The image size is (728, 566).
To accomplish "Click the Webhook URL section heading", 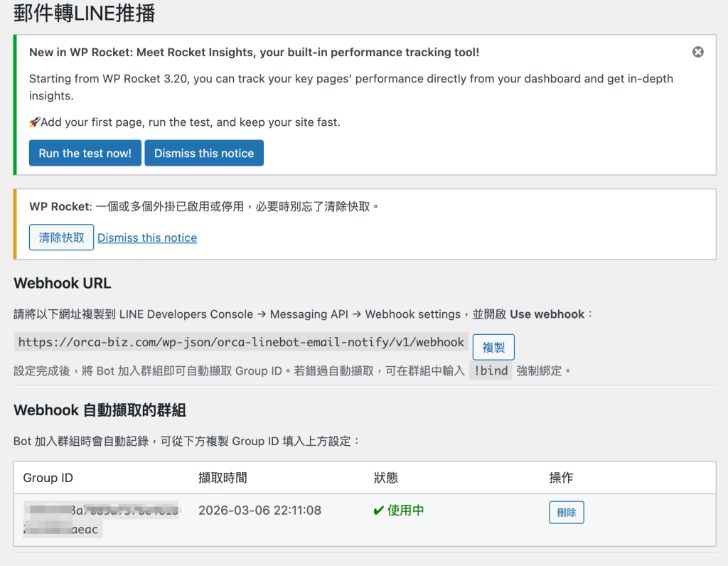I will tap(63, 283).
